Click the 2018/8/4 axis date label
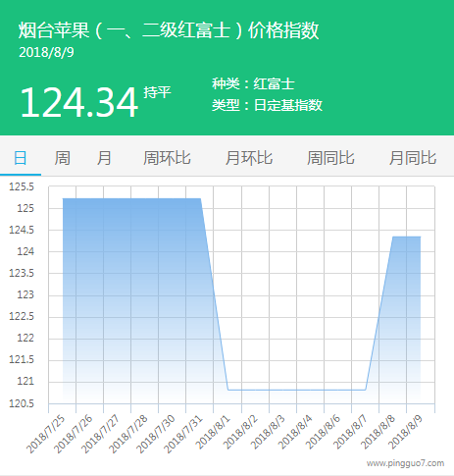The width and height of the screenshot is (454, 476). [x=295, y=433]
